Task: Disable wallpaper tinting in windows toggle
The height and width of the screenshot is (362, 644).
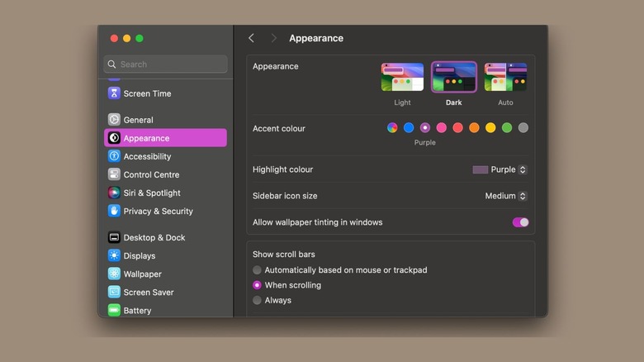Action: tap(520, 222)
